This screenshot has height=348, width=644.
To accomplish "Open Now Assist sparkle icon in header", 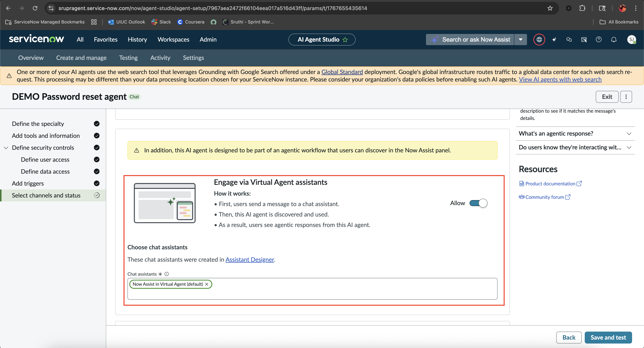I will click(x=554, y=40).
